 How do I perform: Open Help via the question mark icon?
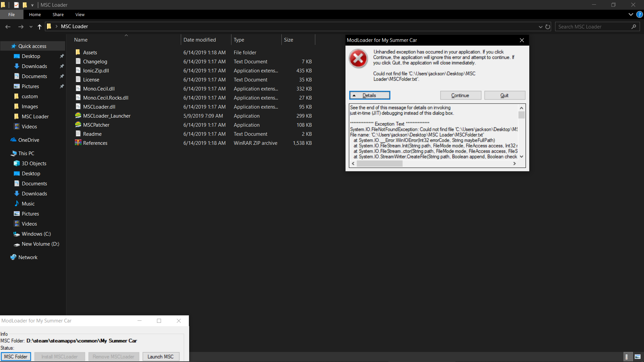tap(640, 14)
